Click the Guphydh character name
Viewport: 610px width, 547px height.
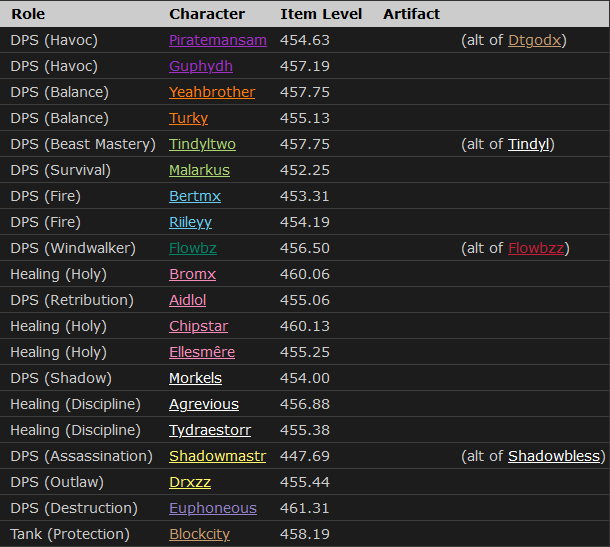[200, 66]
